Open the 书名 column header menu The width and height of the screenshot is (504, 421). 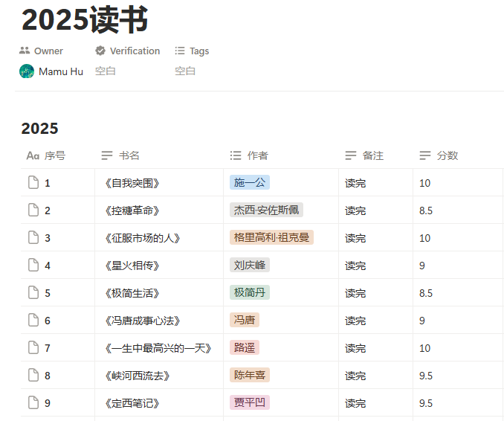[x=129, y=155]
